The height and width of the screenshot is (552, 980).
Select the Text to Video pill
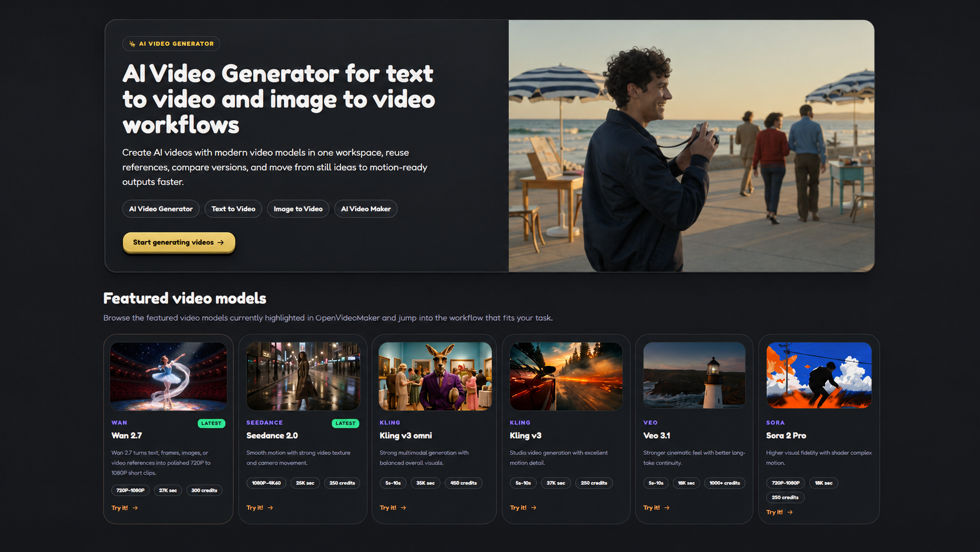point(233,209)
